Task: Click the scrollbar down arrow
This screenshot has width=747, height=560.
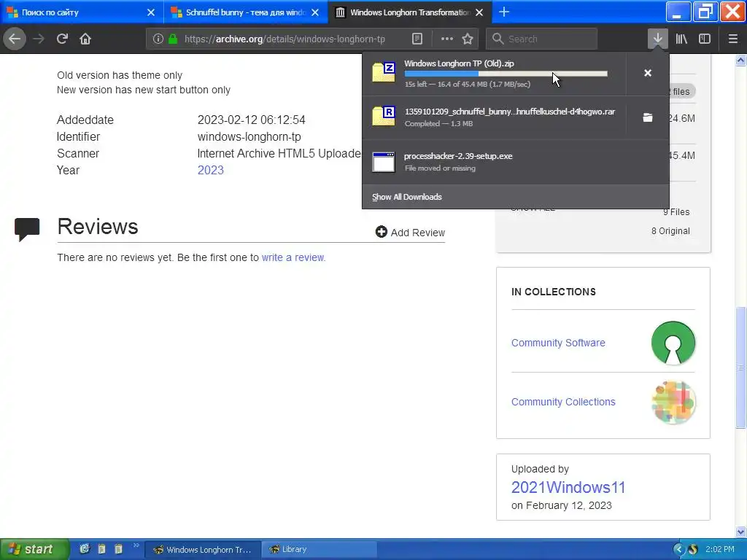Action: click(x=740, y=532)
